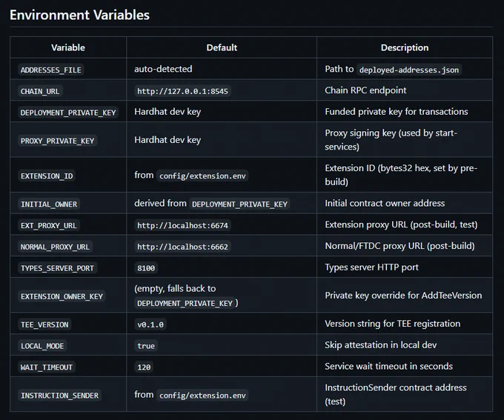Click config/extension.env in the EXTENSION_ID row
This screenshot has height=420, width=504.
(202, 176)
